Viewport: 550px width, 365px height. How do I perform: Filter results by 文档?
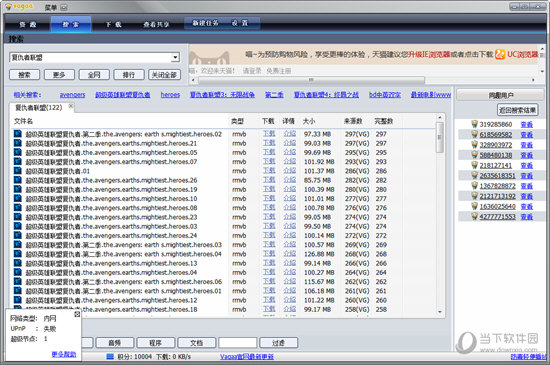coord(196,343)
